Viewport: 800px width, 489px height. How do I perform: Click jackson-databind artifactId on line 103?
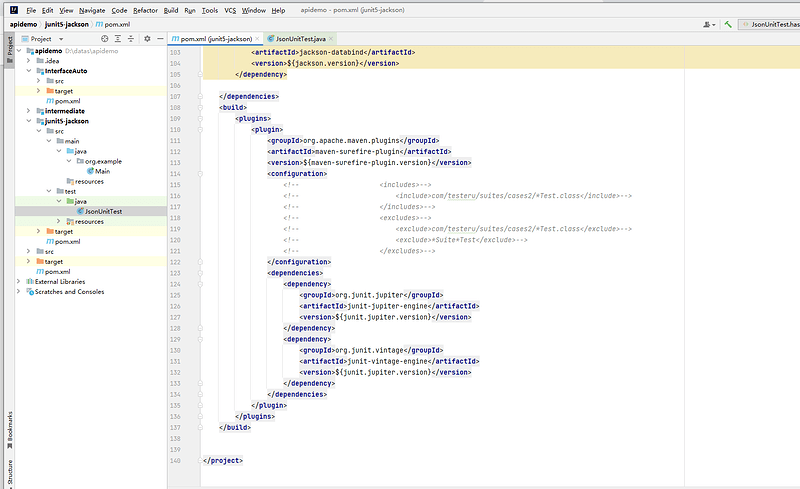[x=332, y=53]
